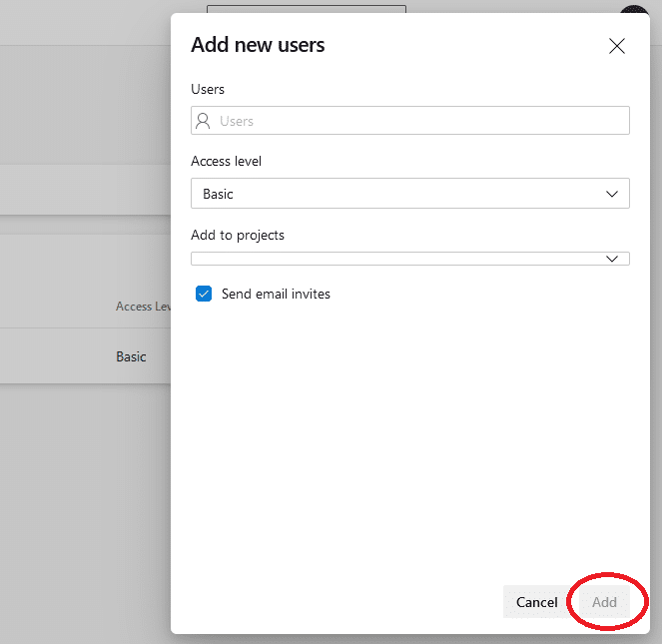The width and height of the screenshot is (662, 644).
Task: Expand the Add to projects dropdown
Action: pos(410,259)
